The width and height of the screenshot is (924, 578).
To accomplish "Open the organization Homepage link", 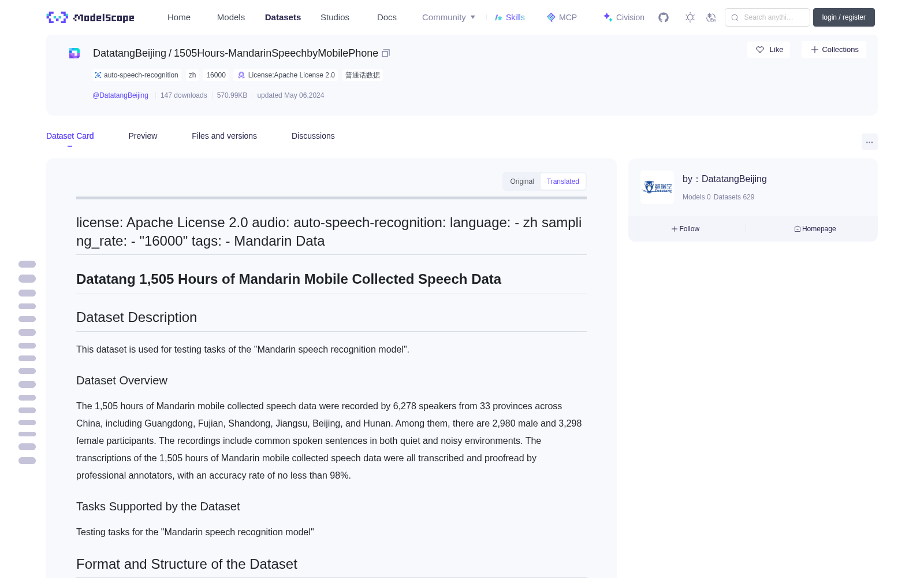I will pos(815,229).
